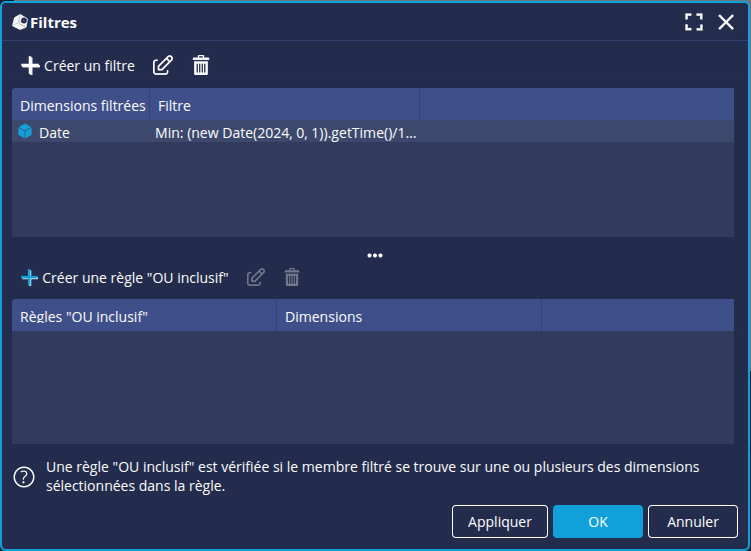
Task: Click the "Dimensions" header in the rules table
Action: (408, 317)
